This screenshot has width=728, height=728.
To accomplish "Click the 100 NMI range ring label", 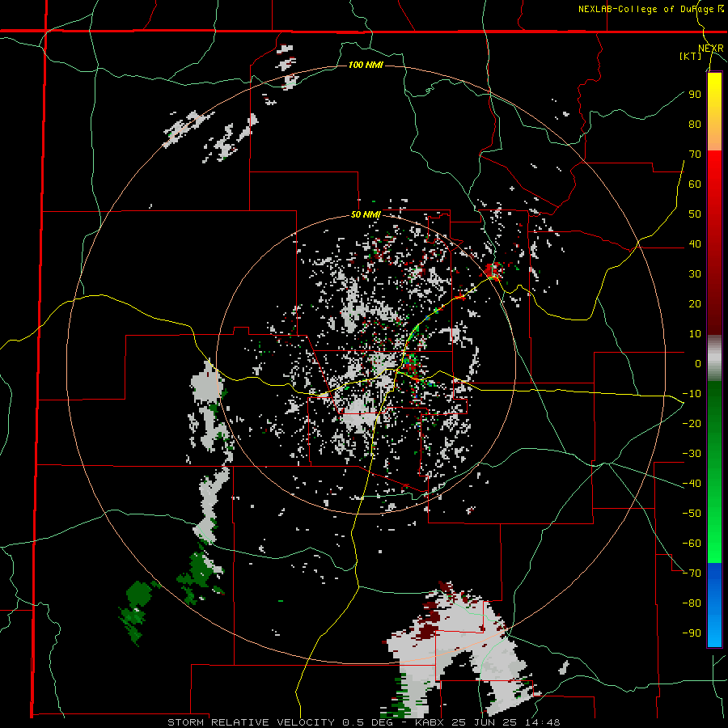I will (x=366, y=65).
